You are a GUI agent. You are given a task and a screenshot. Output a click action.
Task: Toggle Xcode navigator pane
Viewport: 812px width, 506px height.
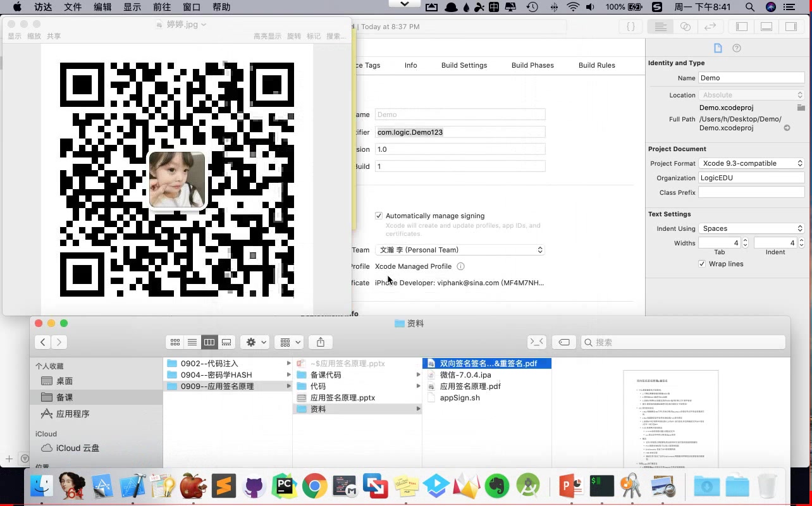pyautogui.click(x=742, y=27)
